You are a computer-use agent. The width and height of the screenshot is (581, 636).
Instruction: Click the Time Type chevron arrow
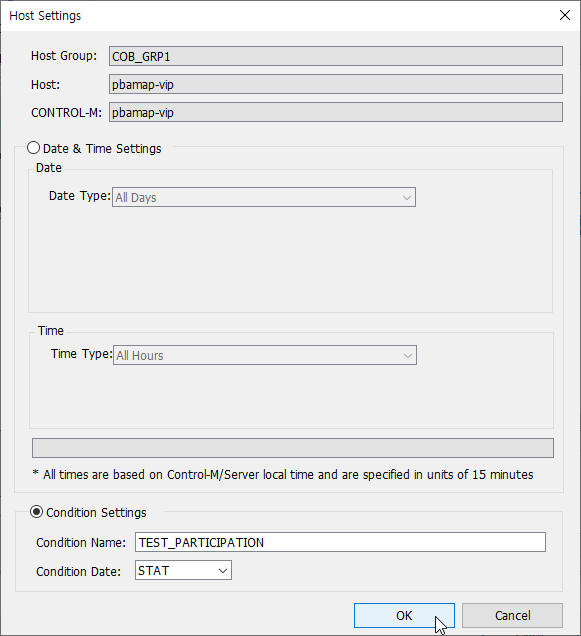[x=407, y=356]
